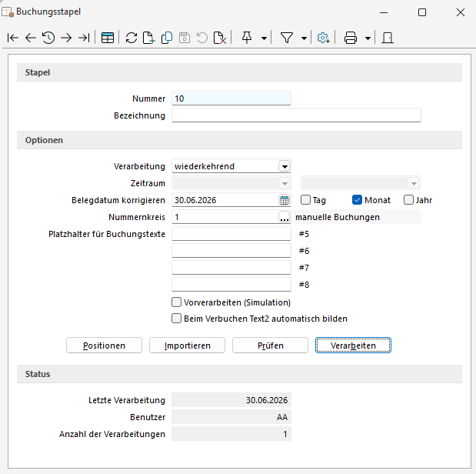Open the pin icon dropdown arrow
The width and height of the screenshot is (476, 474).
[x=264, y=38]
